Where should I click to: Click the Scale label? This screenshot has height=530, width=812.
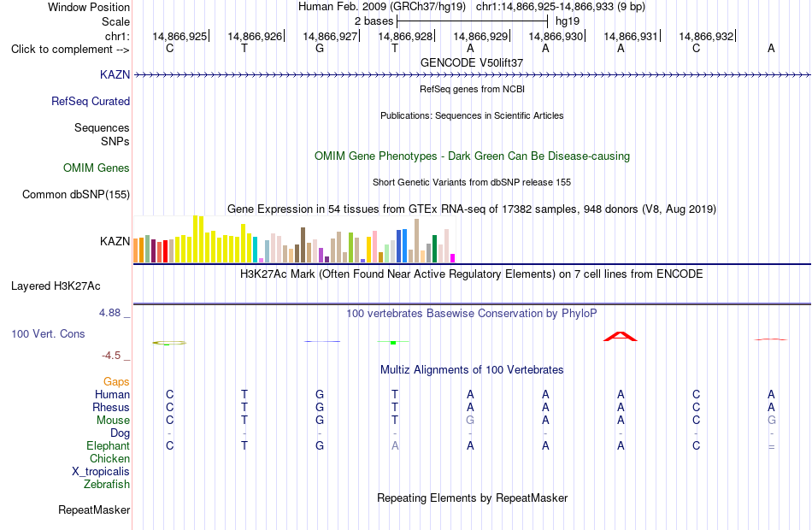click(116, 21)
